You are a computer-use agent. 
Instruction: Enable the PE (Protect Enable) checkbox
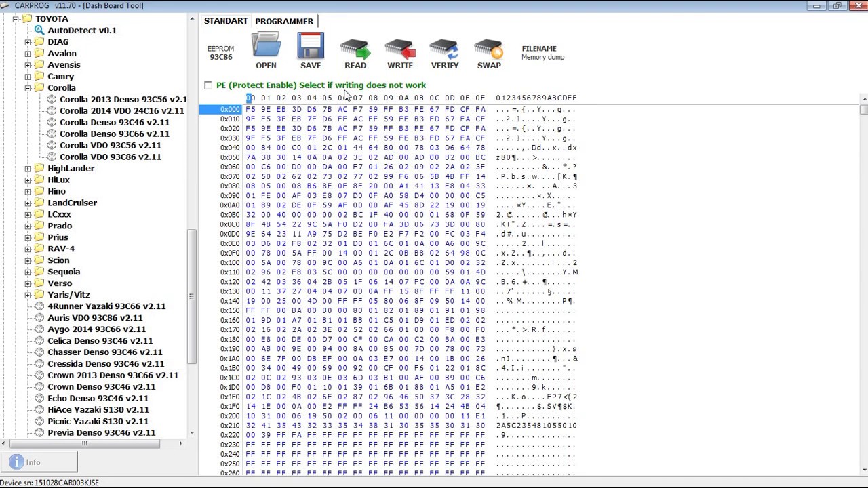click(208, 85)
